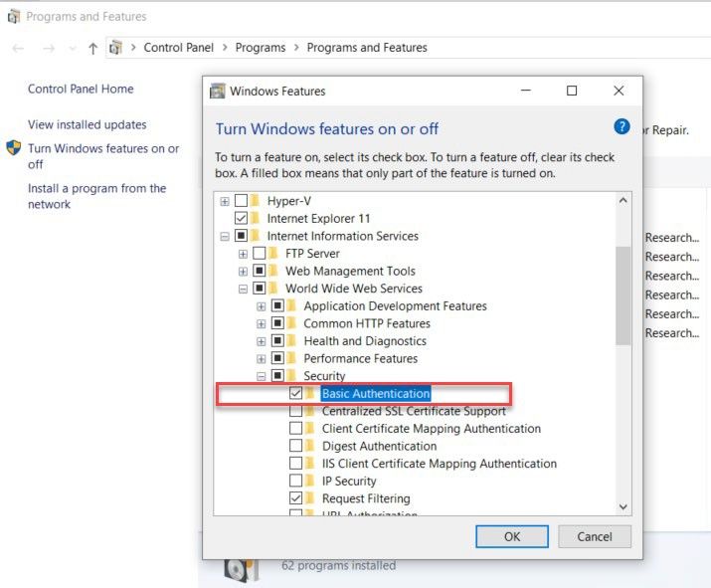Open the recent locations dropdown arrow
The height and width of the screenshot is (588, 711).
73,48
